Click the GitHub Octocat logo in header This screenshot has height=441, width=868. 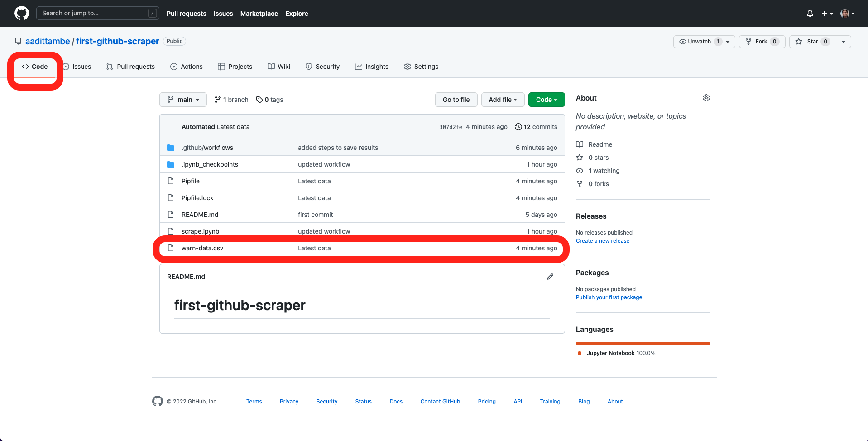click(22, 13)
